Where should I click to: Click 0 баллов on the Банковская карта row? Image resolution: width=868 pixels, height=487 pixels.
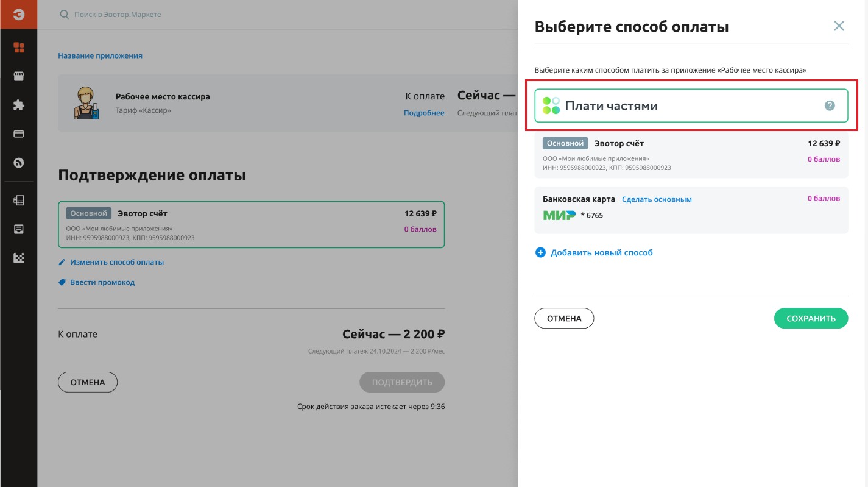click(x=824, y=198)
